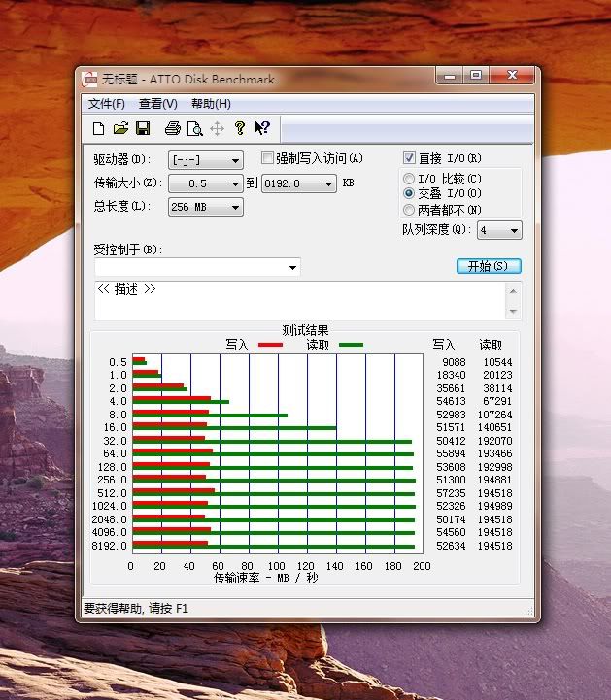Activate the context help arrow icon

262,128
